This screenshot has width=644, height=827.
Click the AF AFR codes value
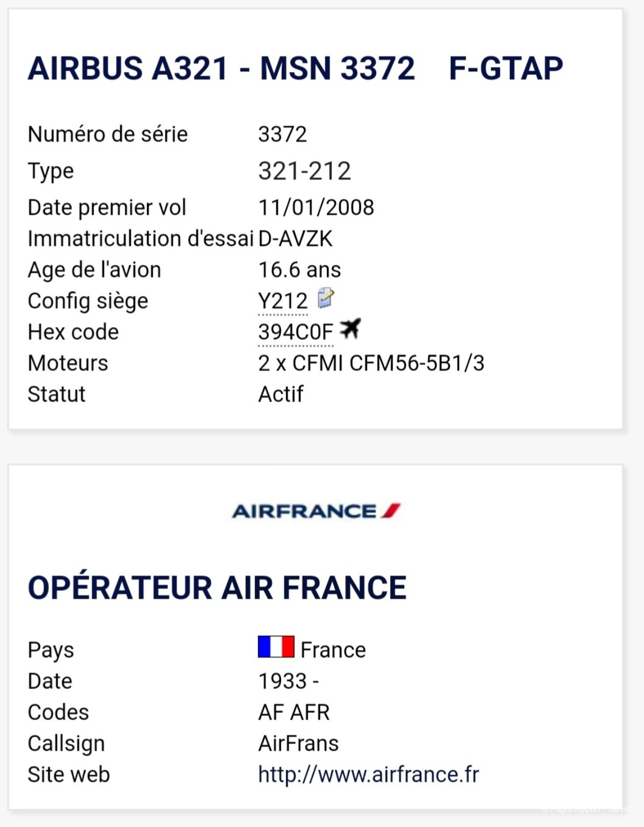[294, 712]
